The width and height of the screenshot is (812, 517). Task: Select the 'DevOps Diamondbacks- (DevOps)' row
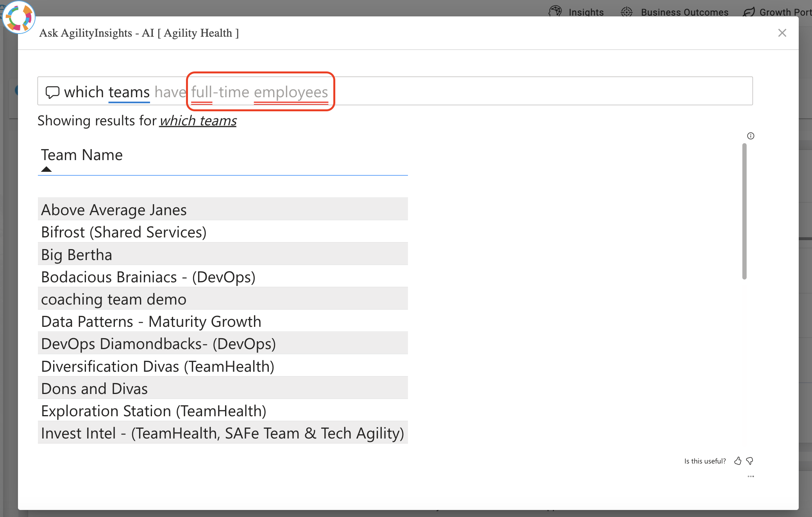coord(223,343)
